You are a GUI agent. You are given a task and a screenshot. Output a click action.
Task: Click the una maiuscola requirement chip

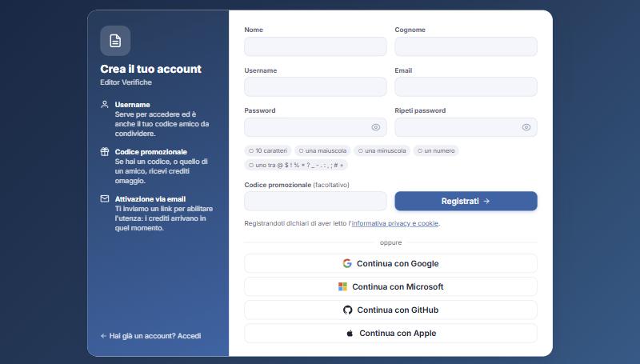coord(322,150)
